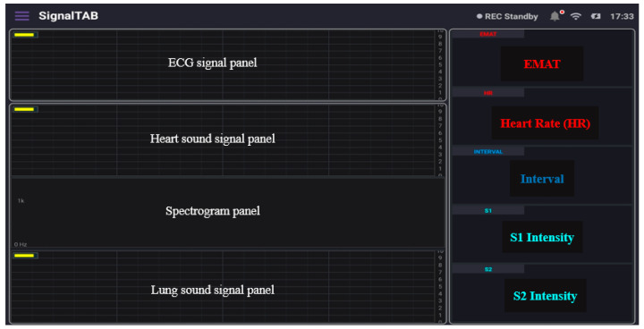Viewport: 644px width, 329px height.
Task: Click the Spectrogram panel area
Action: (x=228, y=213)
